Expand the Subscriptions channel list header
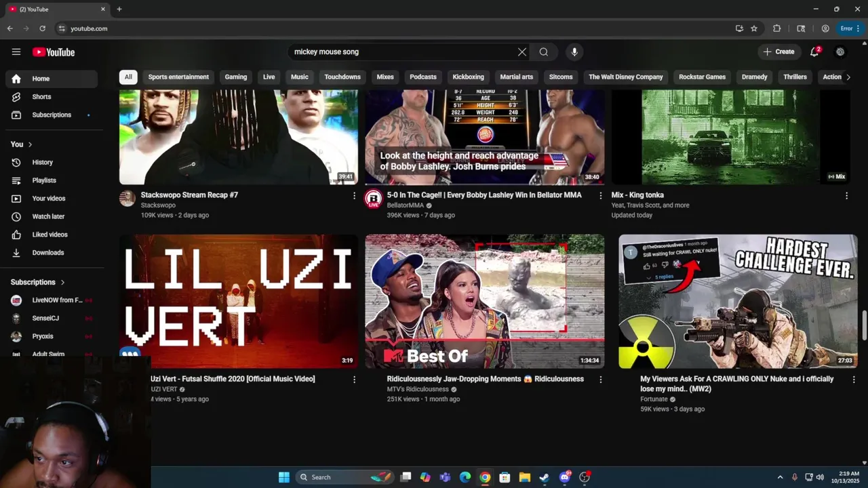868x488 pixels. coord(38,282)
